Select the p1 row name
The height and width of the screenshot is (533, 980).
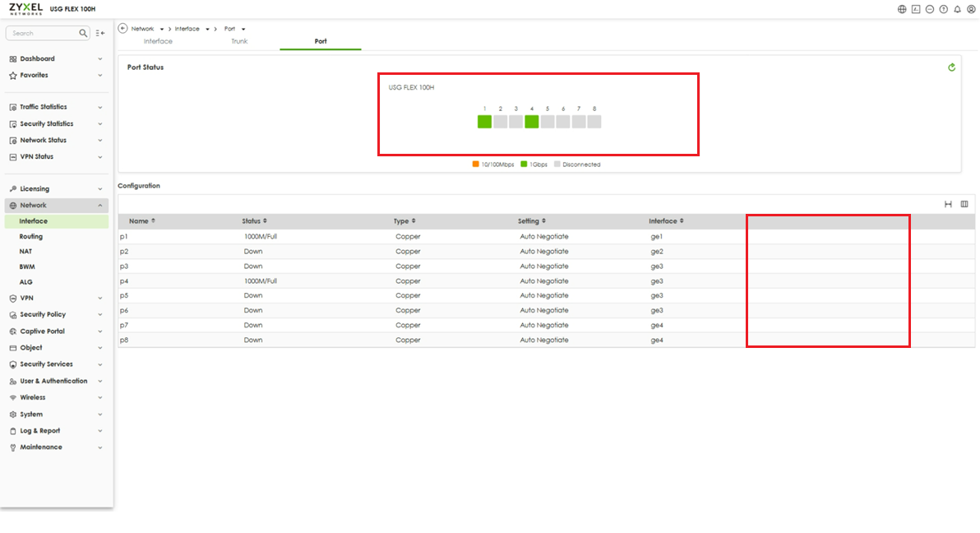124,236
